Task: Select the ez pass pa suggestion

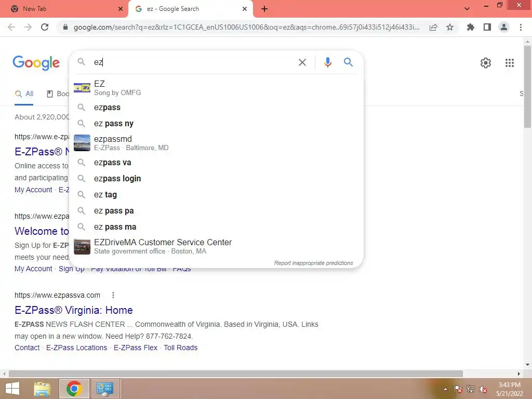Action: (x=216, y=211)
